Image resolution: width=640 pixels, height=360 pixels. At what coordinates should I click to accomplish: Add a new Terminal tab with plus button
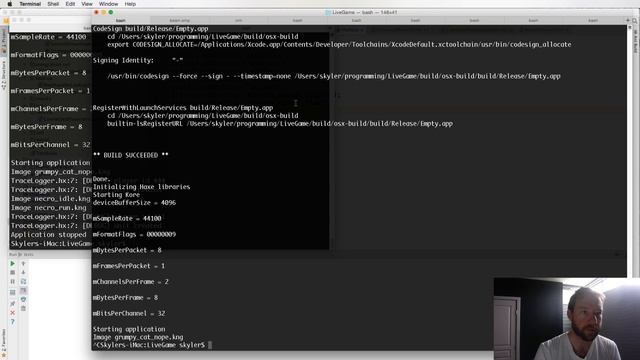point(628,20)
